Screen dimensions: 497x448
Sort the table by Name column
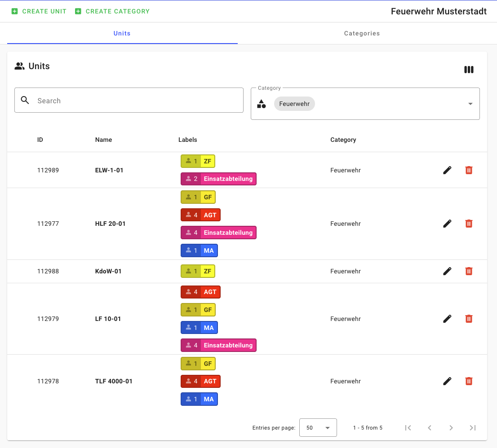[103, 140]
